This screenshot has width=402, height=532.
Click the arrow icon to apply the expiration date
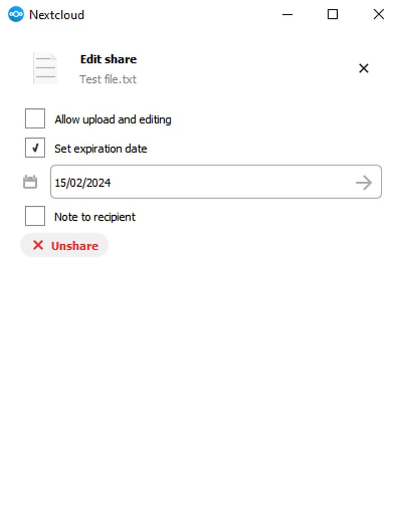click(x=364, y=182)
